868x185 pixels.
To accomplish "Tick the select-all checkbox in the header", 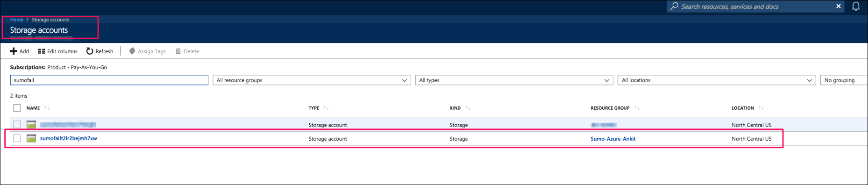I will [17, 108].
